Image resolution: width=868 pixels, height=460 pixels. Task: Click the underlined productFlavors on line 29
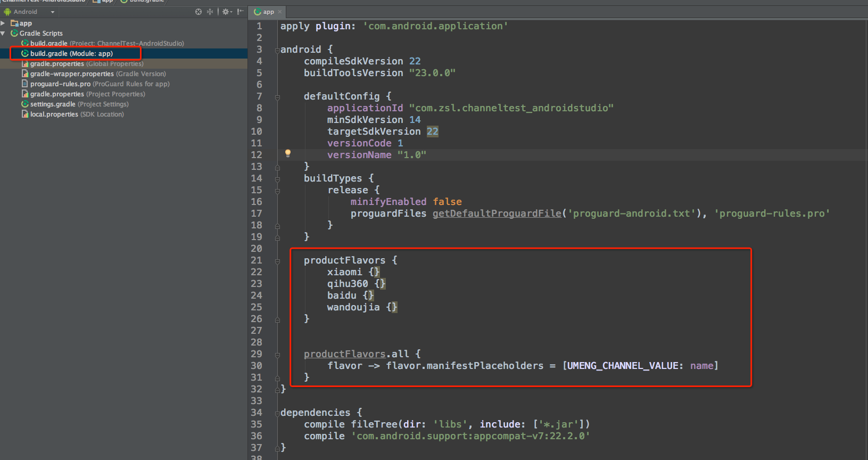click(x=345, y=354)
